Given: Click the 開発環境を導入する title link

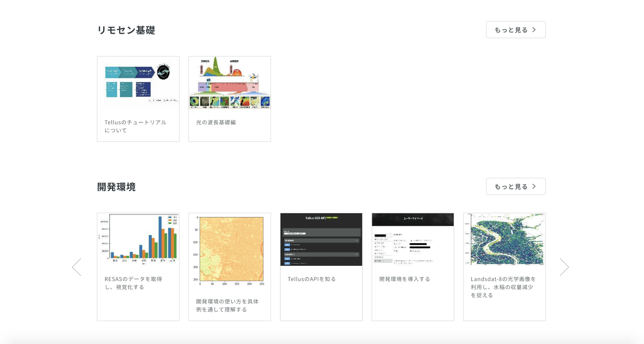Looking at the screenshot, I should coord(405,279).
